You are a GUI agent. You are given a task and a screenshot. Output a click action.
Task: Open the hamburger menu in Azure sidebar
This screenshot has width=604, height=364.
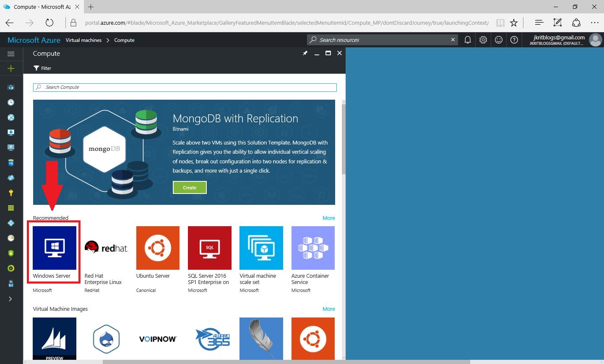coord(11,54)
